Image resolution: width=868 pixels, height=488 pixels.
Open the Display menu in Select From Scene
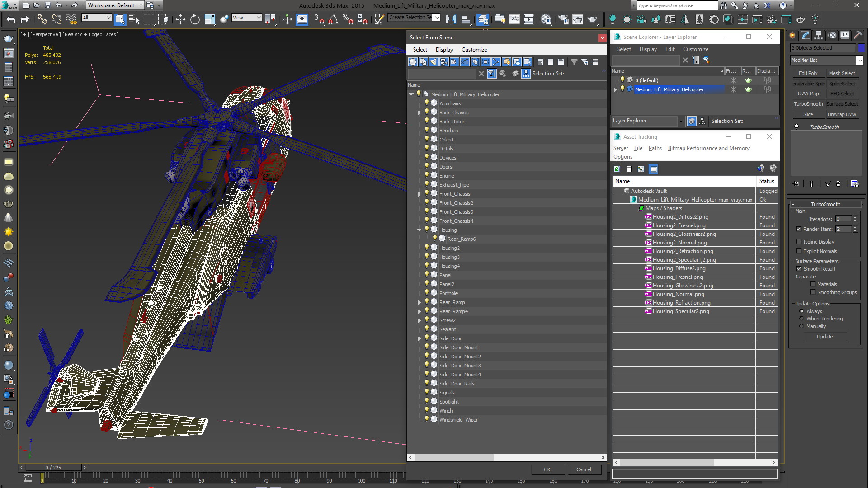444,49
